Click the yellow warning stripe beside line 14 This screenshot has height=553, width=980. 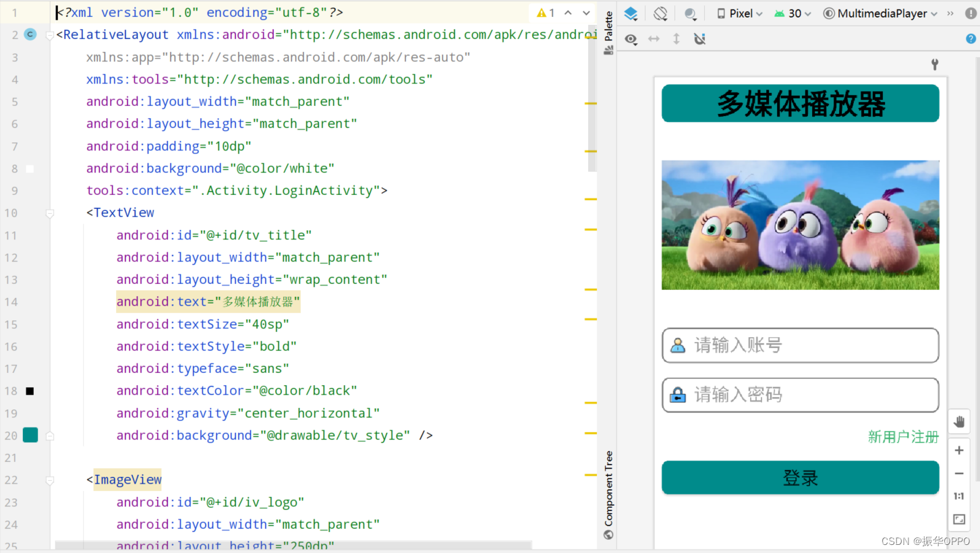(x=590, y=289)
